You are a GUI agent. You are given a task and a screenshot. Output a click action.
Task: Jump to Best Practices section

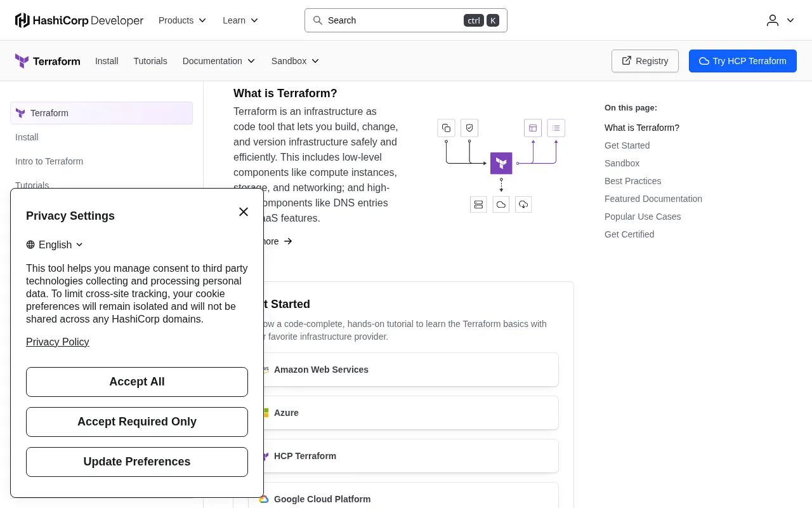pyautogui.click(x=632, y=181)
